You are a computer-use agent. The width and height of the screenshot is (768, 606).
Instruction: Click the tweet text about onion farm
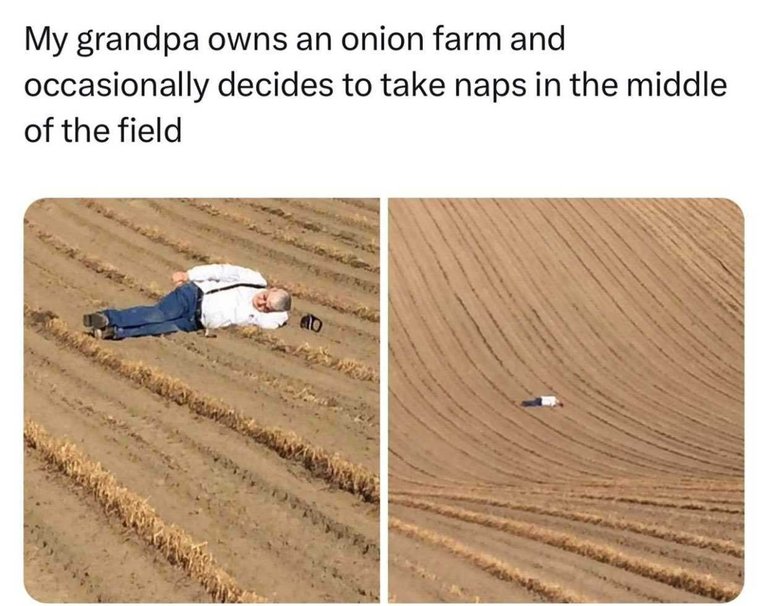(375, 85)
